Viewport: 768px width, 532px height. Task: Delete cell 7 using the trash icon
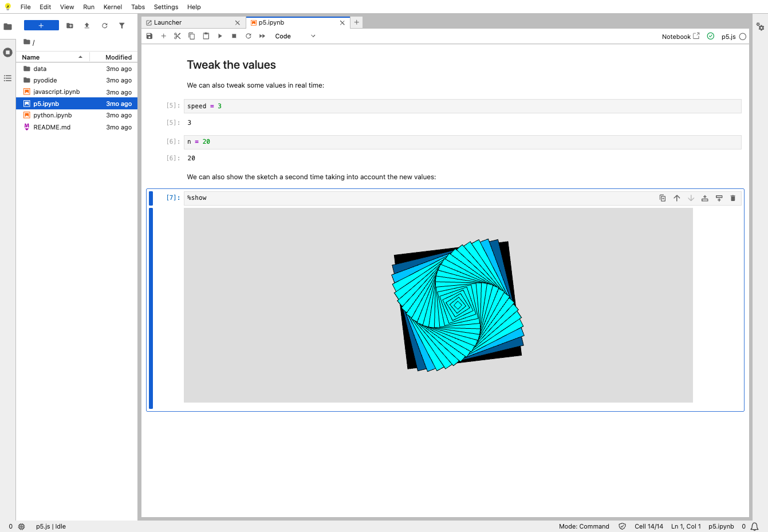tap(733, 198)
